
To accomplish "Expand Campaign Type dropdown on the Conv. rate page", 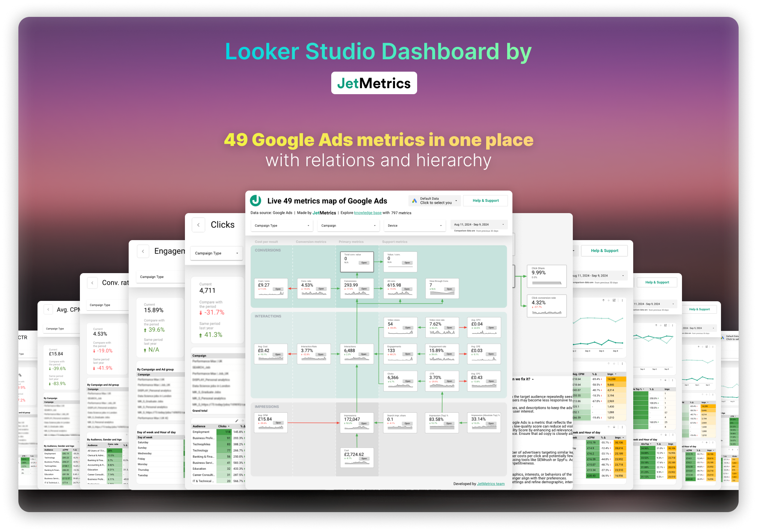I will 107,305.
